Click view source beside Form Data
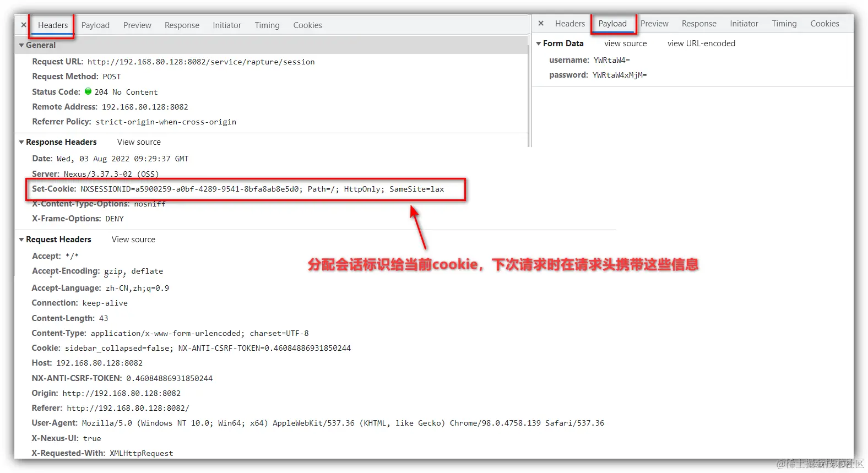Image resolution: width=868 pixels, height=473 pixels. point(626,44)
